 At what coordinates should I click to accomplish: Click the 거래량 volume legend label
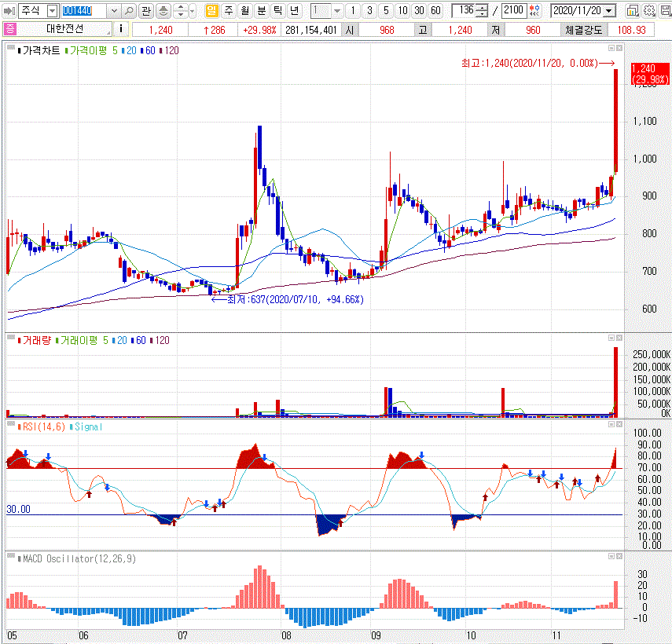(35, 340)
